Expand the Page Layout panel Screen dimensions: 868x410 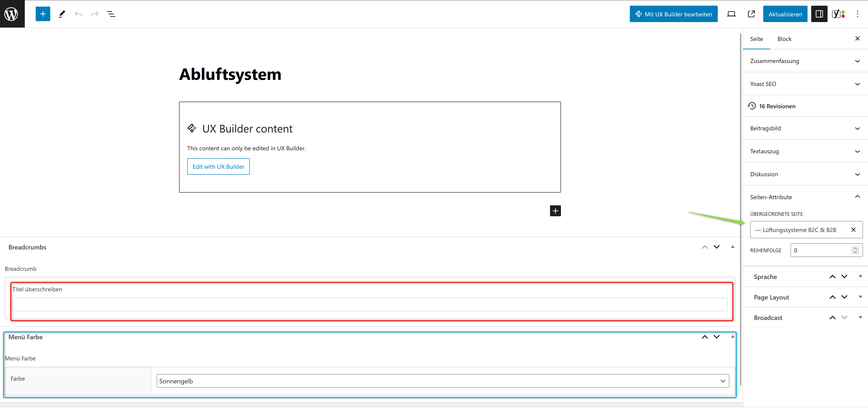(x=860, y=297)
